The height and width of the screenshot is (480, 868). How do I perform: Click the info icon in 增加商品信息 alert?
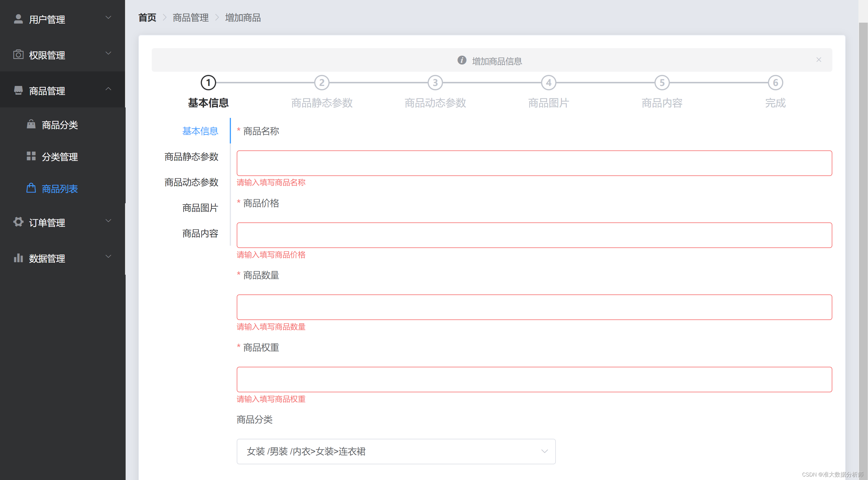pyautogui.click(x=462, y=60)
